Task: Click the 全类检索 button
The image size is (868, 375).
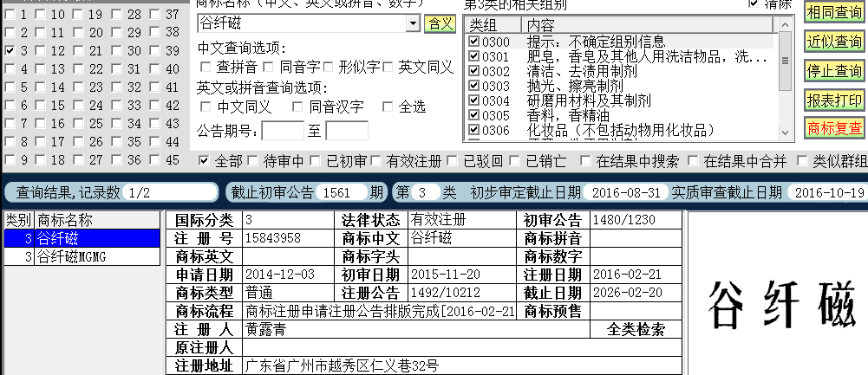Action: (636, 330)
